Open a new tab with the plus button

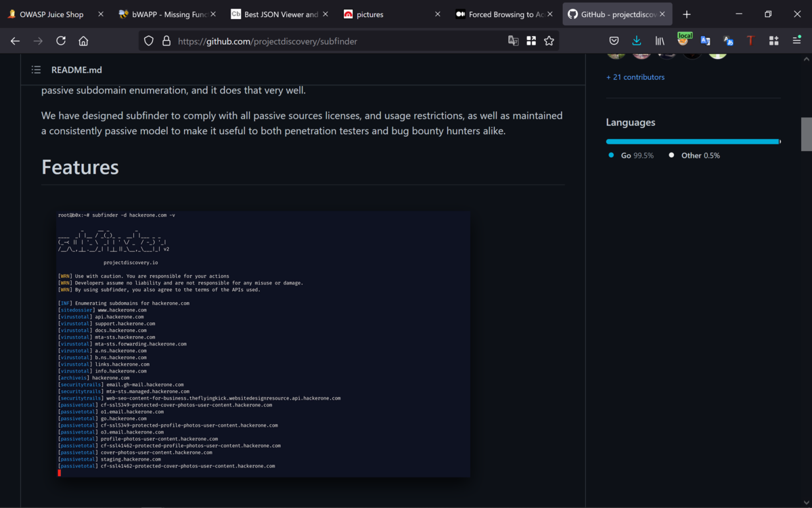[687, 14]
